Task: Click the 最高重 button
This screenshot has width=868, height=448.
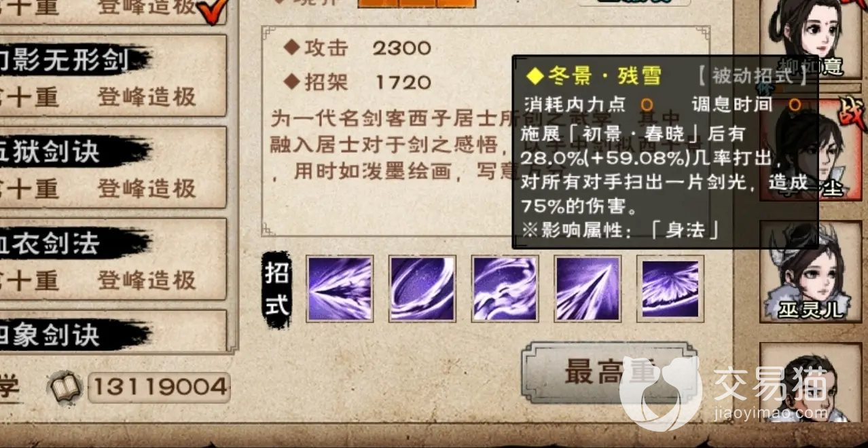Action: point(610,372)
